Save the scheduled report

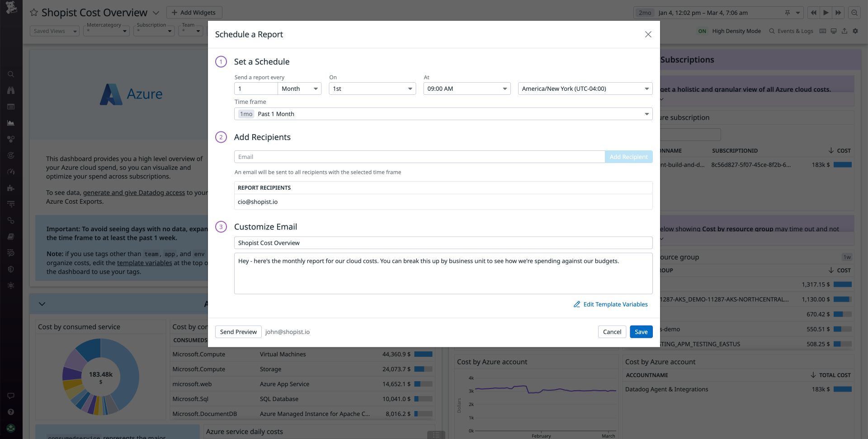[641, 332]
